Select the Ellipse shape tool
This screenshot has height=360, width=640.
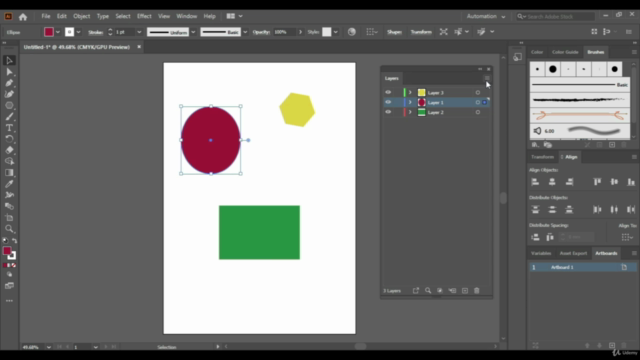point(9,105)
